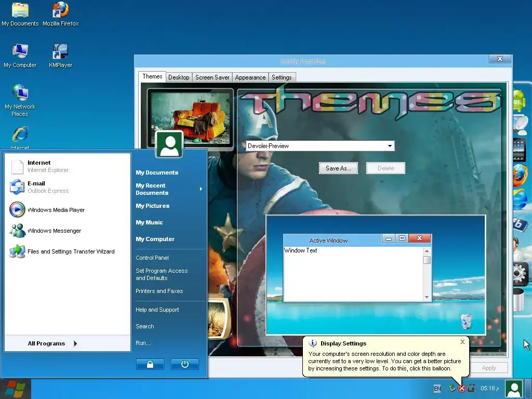The width and height of the screenshot is (532, 399).
Task: Click the Save As... button
Action: click(338, 168)
